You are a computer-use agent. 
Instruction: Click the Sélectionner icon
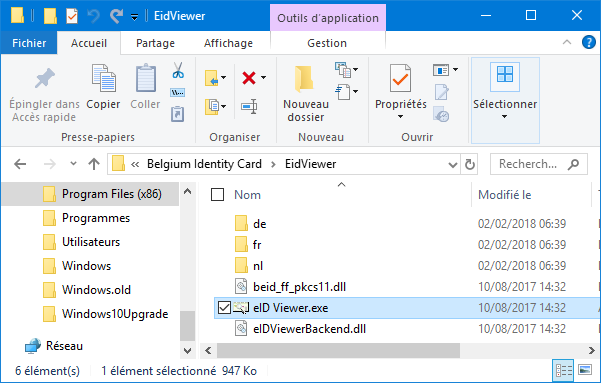505,77
